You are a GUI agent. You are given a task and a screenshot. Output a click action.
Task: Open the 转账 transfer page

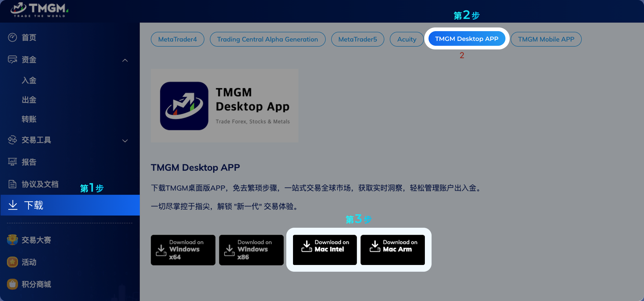pyautogui.click(x=29, y=119)
